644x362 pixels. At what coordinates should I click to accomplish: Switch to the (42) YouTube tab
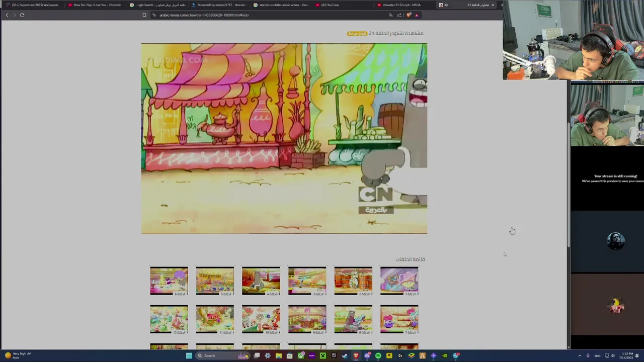344,5
